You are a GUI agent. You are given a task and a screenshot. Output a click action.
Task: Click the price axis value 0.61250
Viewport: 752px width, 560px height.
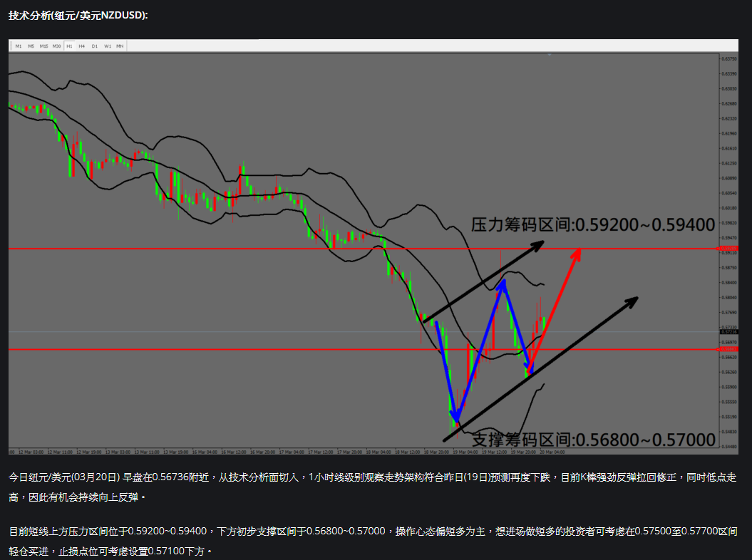pyautogui.click(x=729, y=163)
